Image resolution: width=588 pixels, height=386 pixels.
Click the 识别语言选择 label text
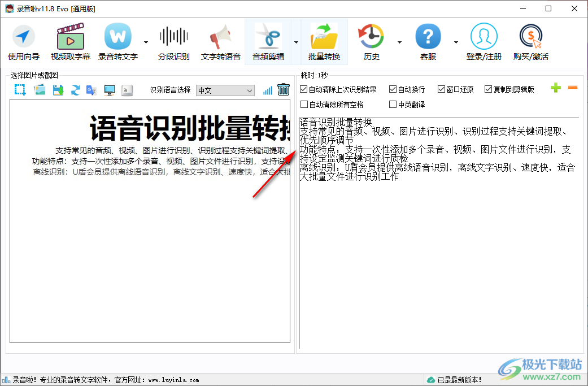tap(170, 90)
